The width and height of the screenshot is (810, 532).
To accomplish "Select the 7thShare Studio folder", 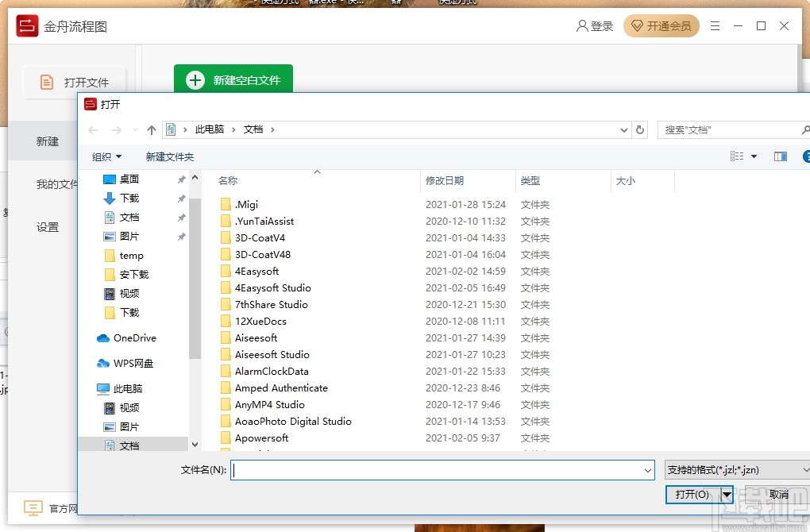I will tap(272, 305).
